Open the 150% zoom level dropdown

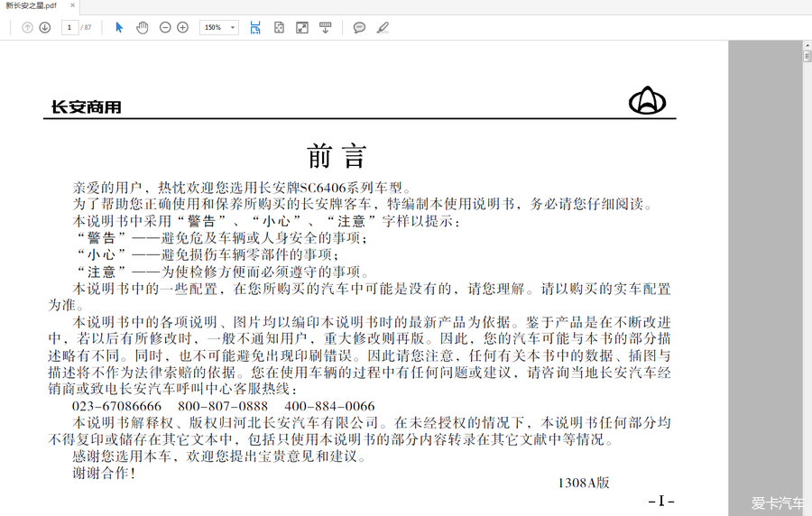(x=219, y=27)
